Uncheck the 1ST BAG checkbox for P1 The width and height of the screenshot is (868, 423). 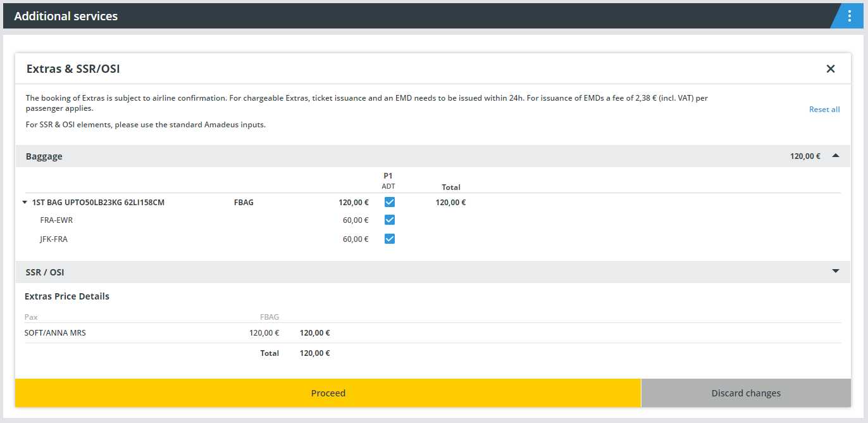click(x=390, y=203)
